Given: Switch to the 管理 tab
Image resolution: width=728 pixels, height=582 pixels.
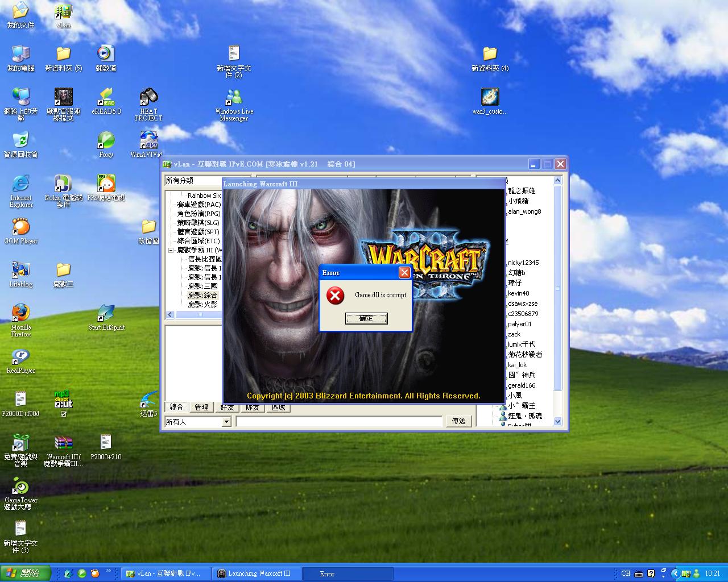Looking at the screenshot, I should [x=201, y=407].
